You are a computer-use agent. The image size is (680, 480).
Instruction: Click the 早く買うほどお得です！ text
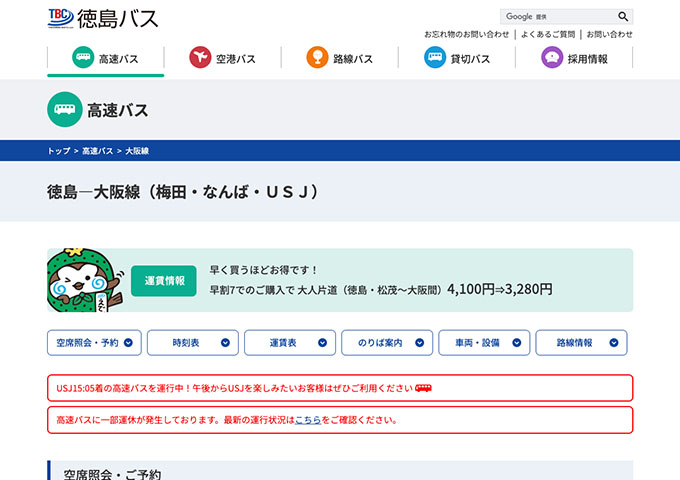(x=264, y=270)
